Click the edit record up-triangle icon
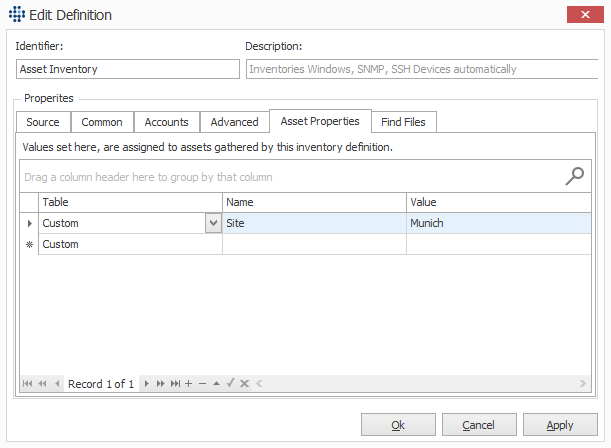This screenshot has height=448, width=611. [x=216, y=384]
